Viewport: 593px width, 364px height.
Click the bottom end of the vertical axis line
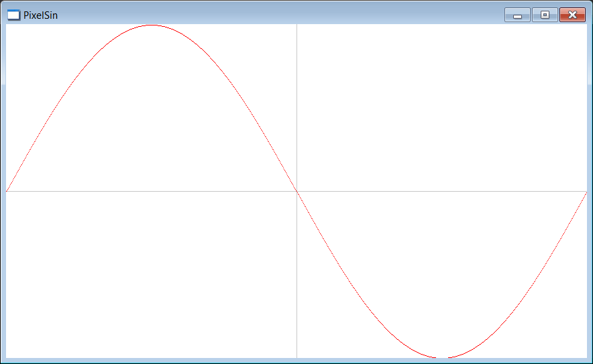coord(297,356)
